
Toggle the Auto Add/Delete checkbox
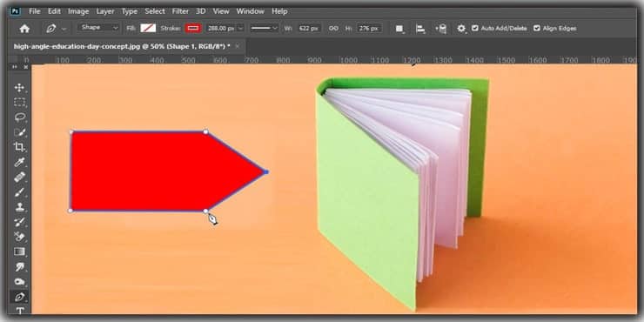pos(475,29)
